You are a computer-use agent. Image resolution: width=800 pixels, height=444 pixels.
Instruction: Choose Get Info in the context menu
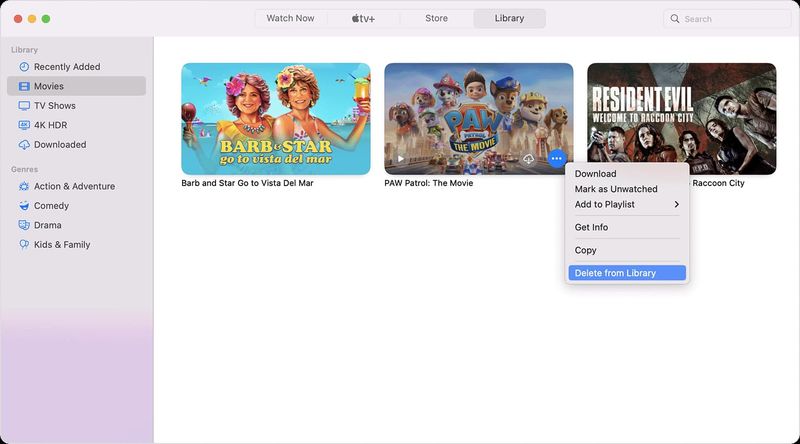(627, 227)
